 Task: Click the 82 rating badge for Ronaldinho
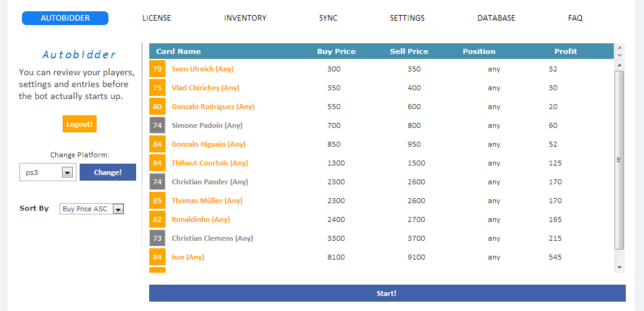point(157,219)
